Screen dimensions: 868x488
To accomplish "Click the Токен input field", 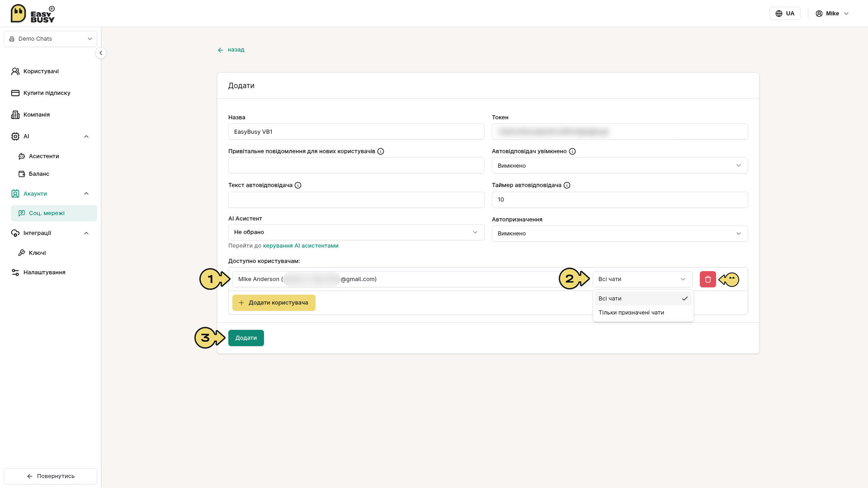I will click(x=620, y=131).
